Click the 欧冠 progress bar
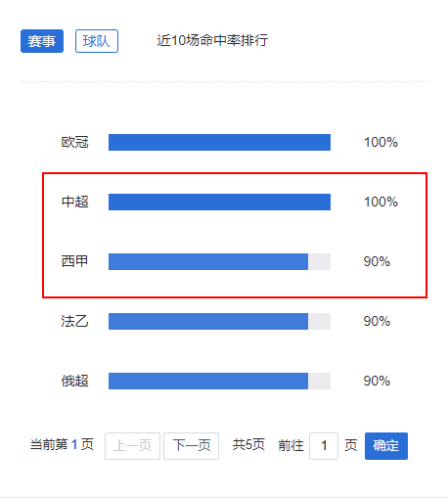Screen dimensions: 448x498 click(219, 142)
